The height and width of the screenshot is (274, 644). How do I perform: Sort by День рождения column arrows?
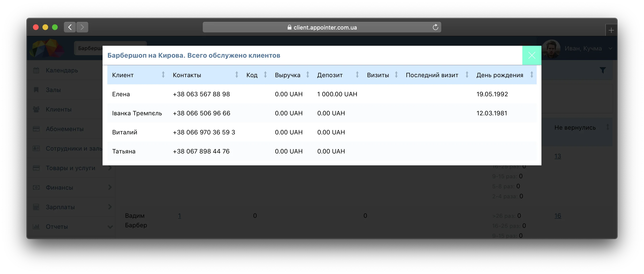(532, 75)
